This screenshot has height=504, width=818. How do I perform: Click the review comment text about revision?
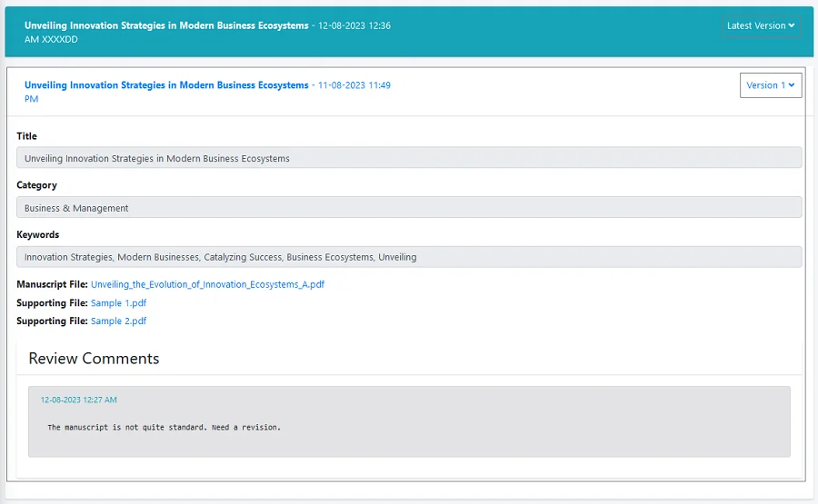click(x=164, y=428)
